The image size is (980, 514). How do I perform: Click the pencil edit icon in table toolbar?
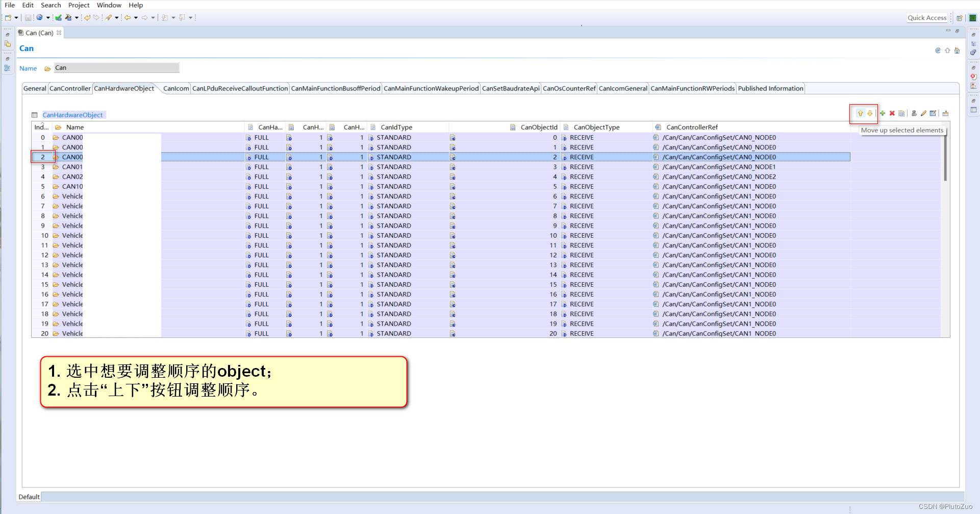(x=923, y=113)
